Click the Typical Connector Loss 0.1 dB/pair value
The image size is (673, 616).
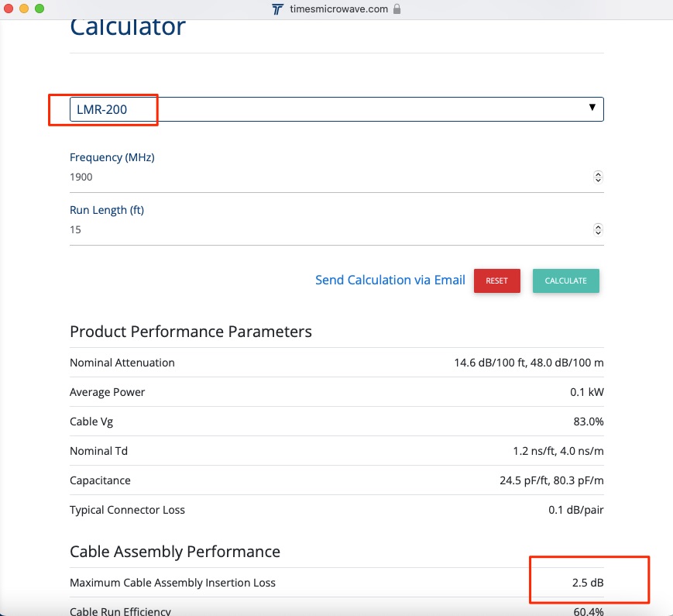pos(575,510)
